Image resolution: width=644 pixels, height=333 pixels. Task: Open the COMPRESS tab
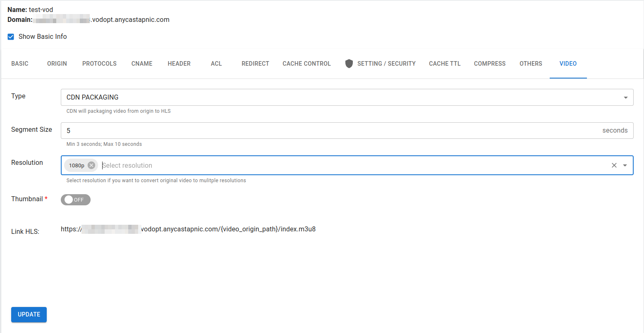490,64
